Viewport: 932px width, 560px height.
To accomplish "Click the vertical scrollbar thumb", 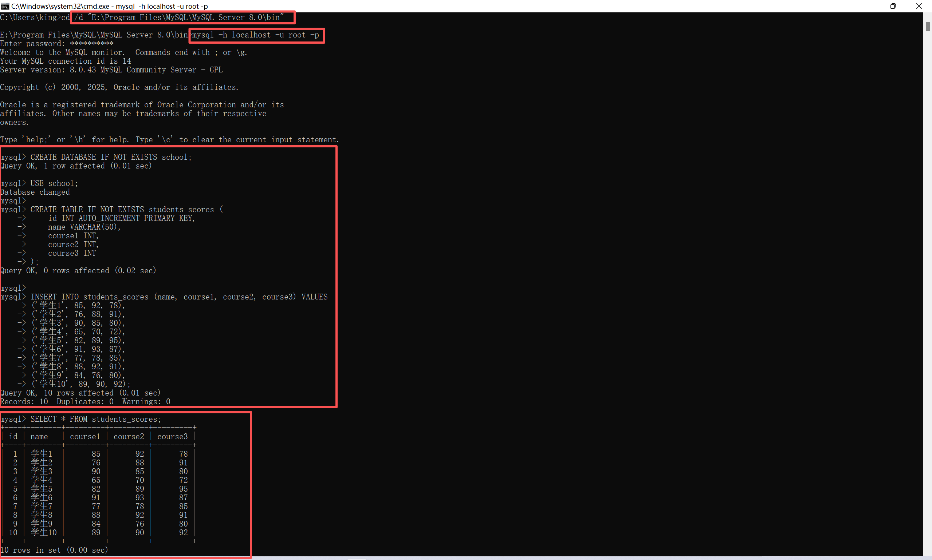I will (928, 27).
